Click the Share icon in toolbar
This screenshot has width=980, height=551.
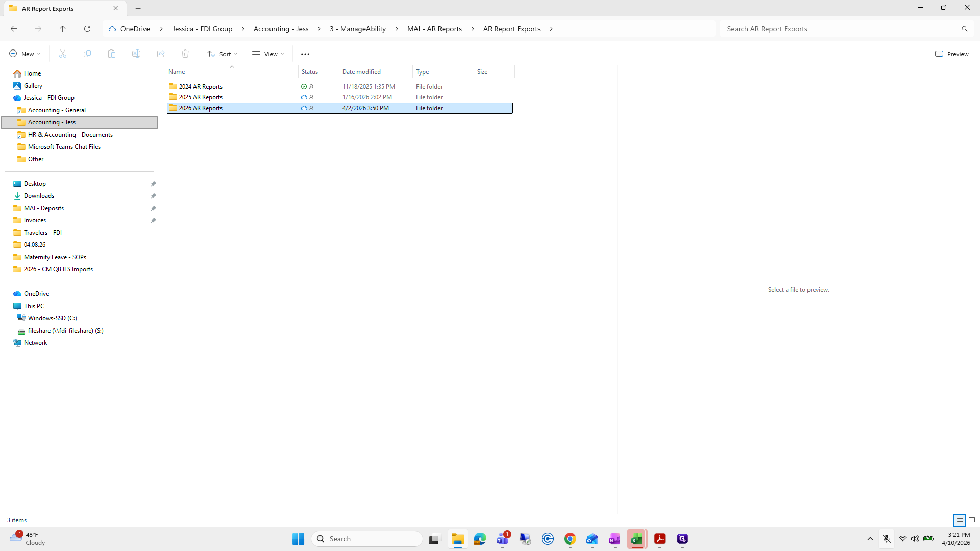pyautogui.click(x=161, y=54)
